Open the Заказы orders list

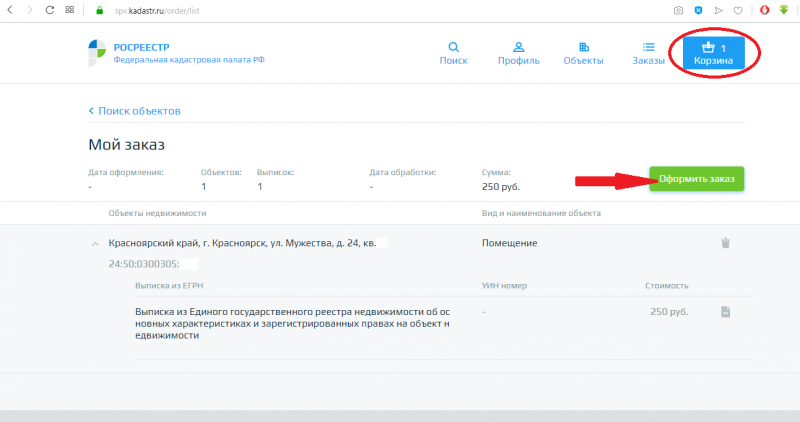point(648,53)
